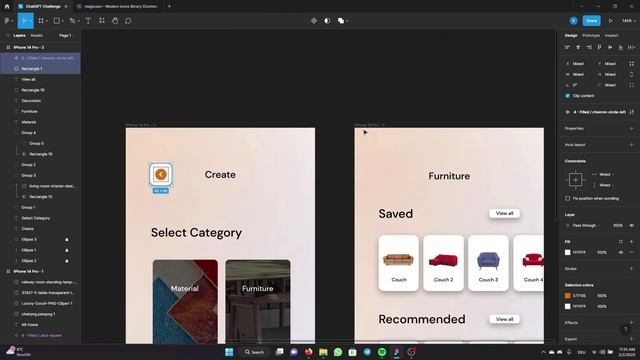Click Align vertical centers icon
This screenshot has width=640, height=360.
click(x=610, y=47)
